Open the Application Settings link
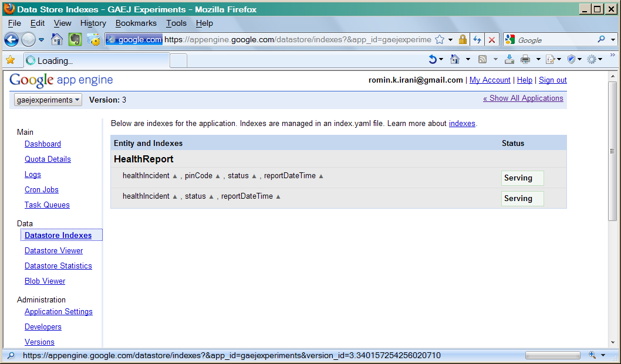The width and height of the screenshot is (621, 364). tap(59, 311)
